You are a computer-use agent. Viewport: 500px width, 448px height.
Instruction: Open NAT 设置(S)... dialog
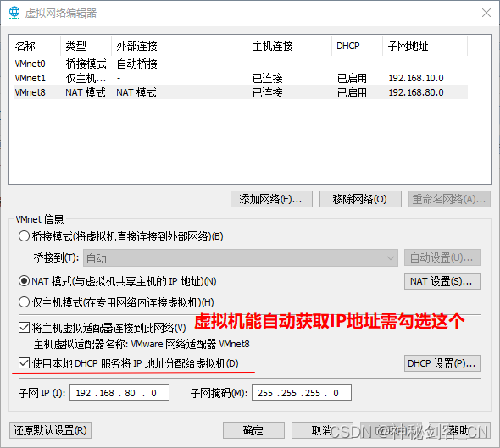442,281
